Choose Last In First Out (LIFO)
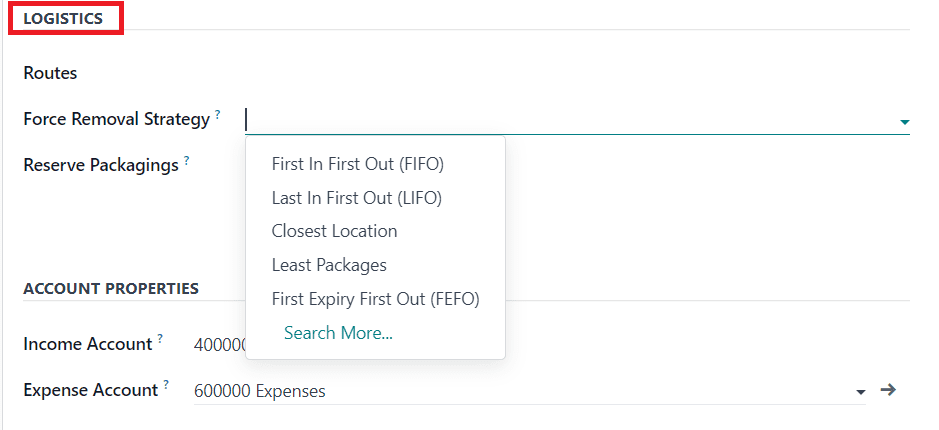Image resolution: width=939 pixels, height=430 pixels. coord(356,198)
